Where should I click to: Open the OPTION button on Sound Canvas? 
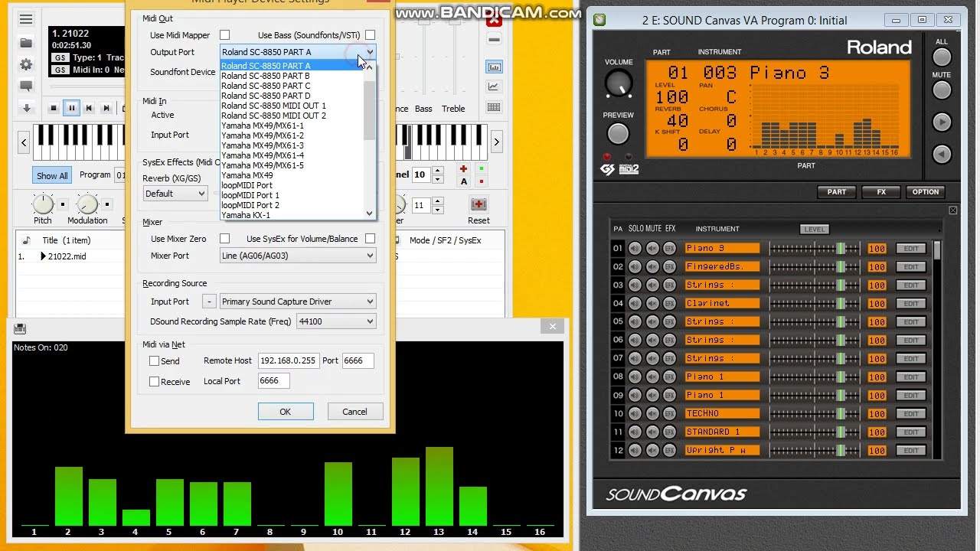click(926, 192)
